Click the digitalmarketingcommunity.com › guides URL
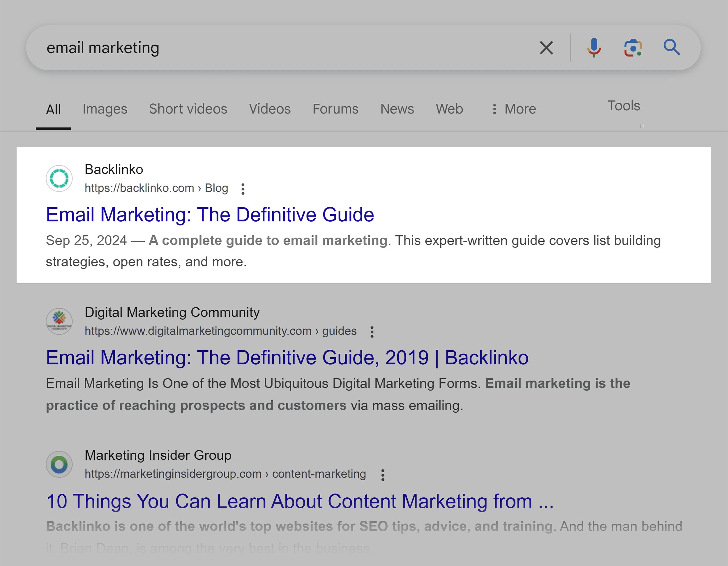This screenshot has height=566, width=728. click(221, 331)
